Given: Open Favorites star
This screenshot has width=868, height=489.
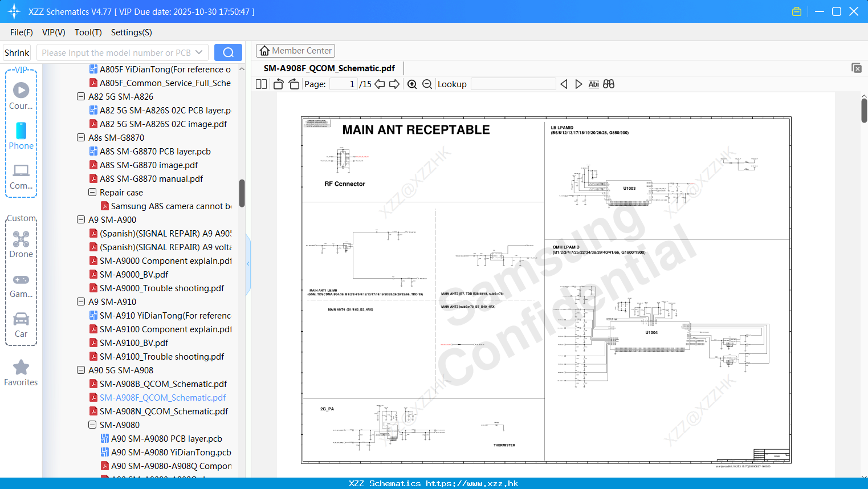Looking at the screenshot, I should (21, 373).
